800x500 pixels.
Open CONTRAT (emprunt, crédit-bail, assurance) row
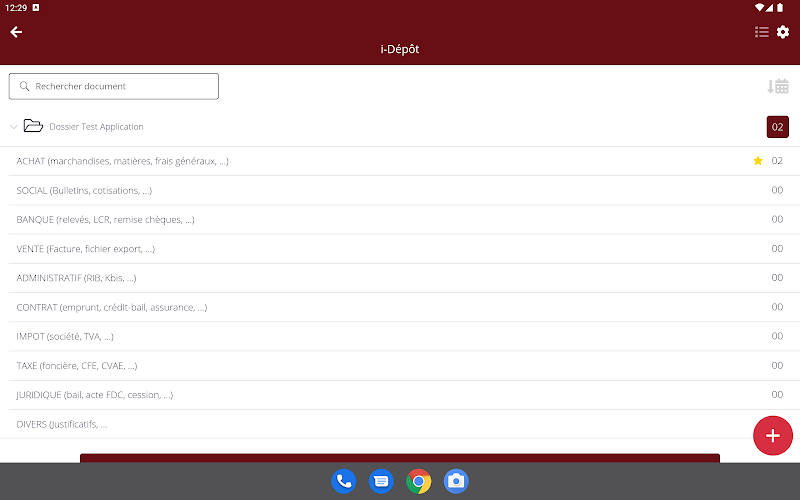(400, 307)
